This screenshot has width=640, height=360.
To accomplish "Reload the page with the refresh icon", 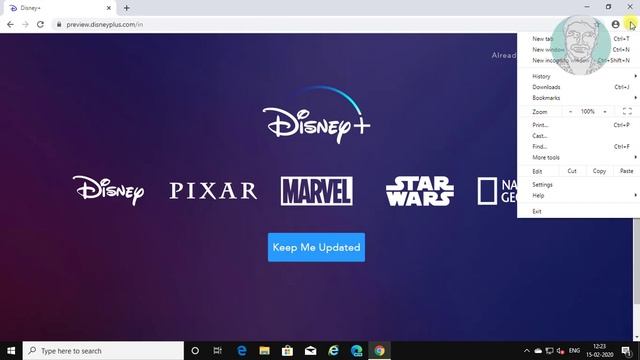I will click(40, 24).
